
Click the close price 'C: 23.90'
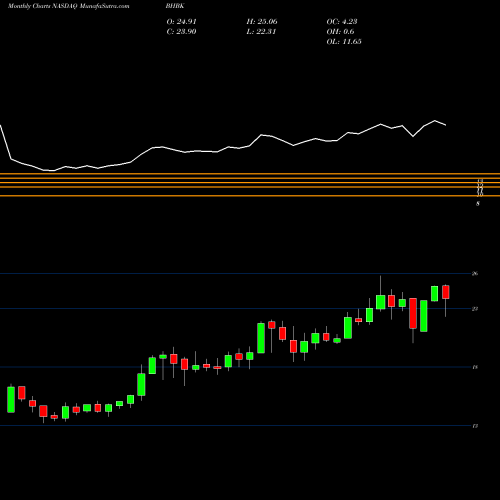pos(181,32)
